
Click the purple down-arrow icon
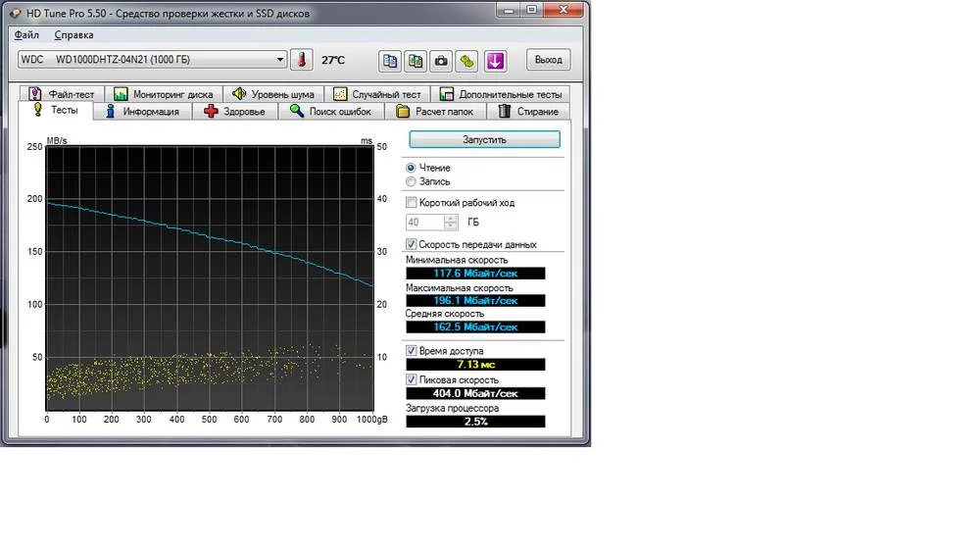[495, 61]
